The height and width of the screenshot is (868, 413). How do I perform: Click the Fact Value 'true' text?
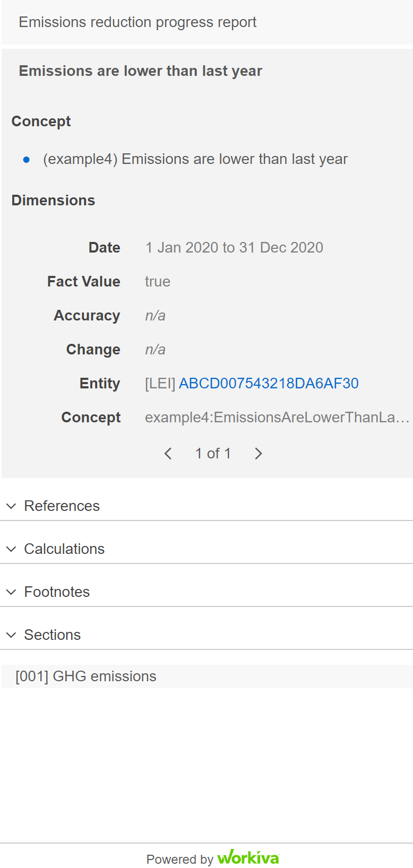158,282
